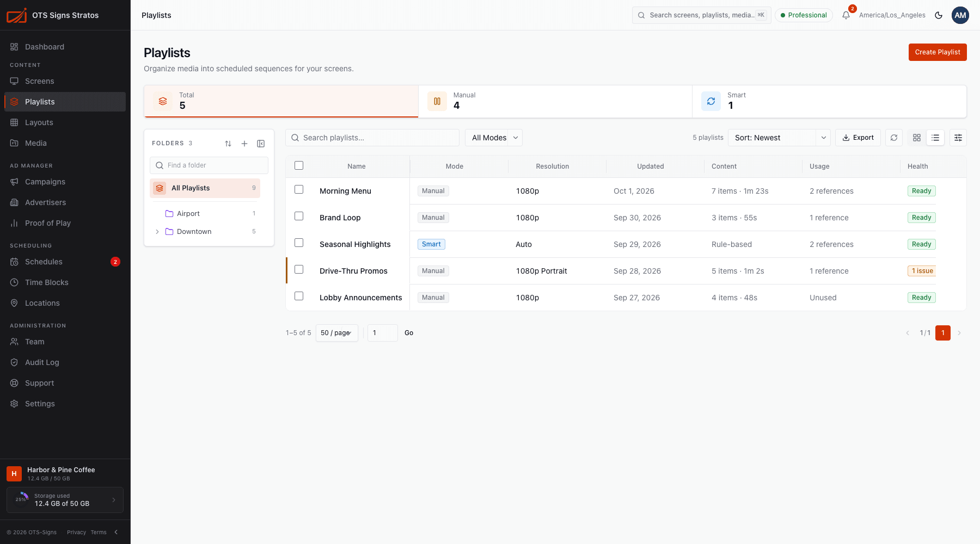Open Screens in the sidebar
This screenshot has height=544, width=980.
click(x=65, y=81)
